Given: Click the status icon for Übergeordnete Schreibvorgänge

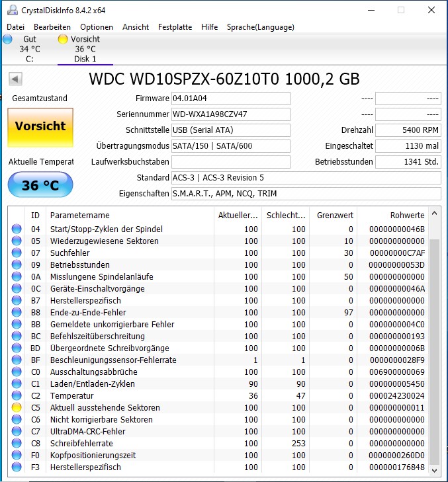Looking at the screenshot, I should click(17, 348).
